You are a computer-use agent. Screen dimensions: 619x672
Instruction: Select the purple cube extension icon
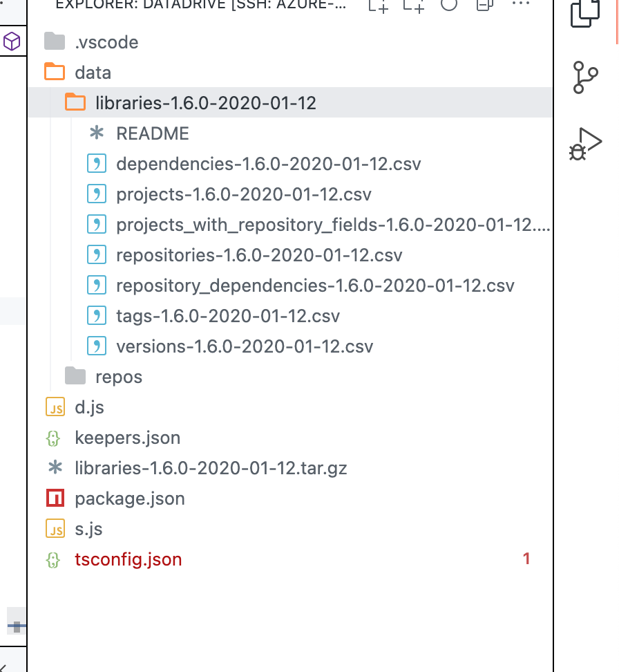[13, 41]
